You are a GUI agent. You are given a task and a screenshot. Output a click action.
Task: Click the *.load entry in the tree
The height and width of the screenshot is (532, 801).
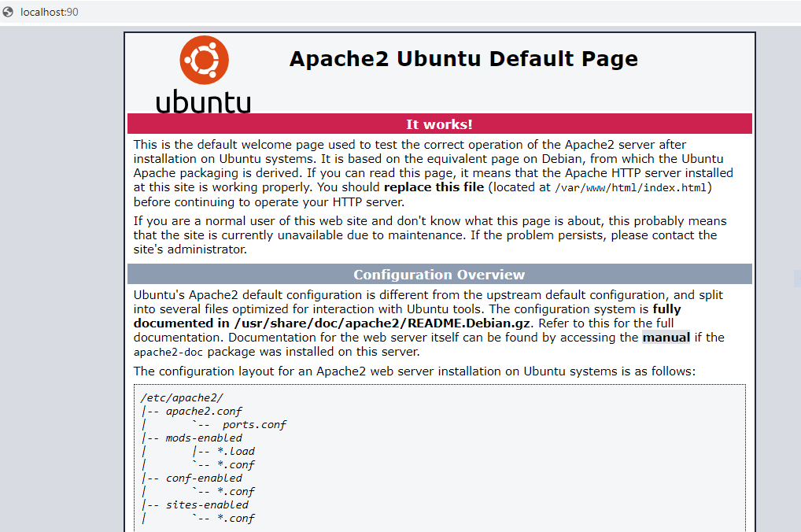point(236,451)
